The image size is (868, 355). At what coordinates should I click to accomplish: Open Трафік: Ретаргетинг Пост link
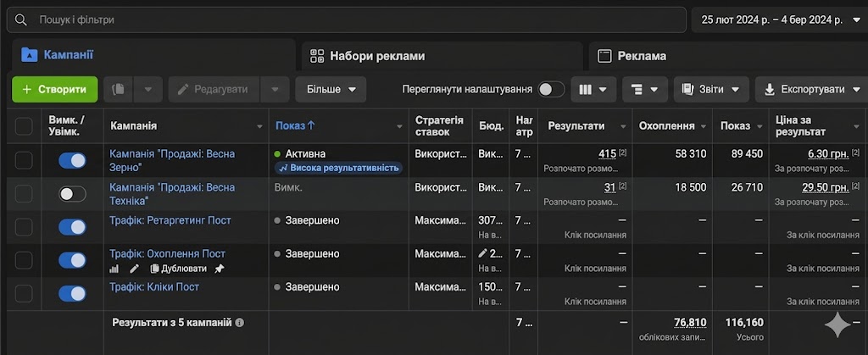[x=170, y=220]
